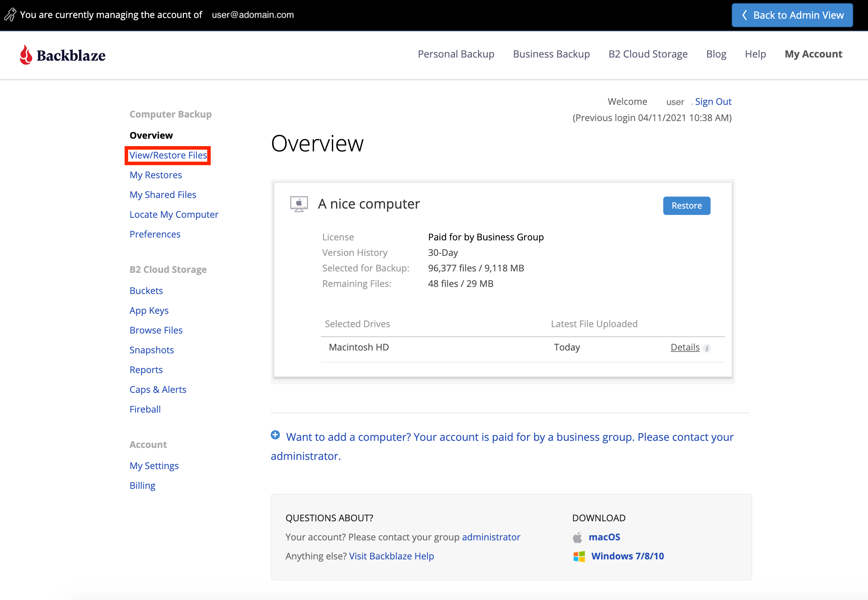The height and width of the screenshot is (600, 868).
Task: Click the Latest File Uploaded column header
Action: pyautogui.click(x=594, y=324)
